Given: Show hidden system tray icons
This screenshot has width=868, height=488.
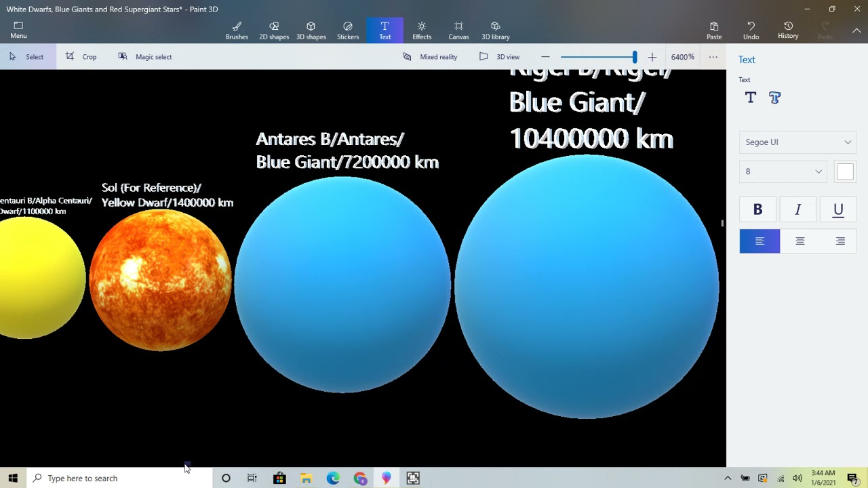Looking at the screenshot, I should tap(728, 478).
